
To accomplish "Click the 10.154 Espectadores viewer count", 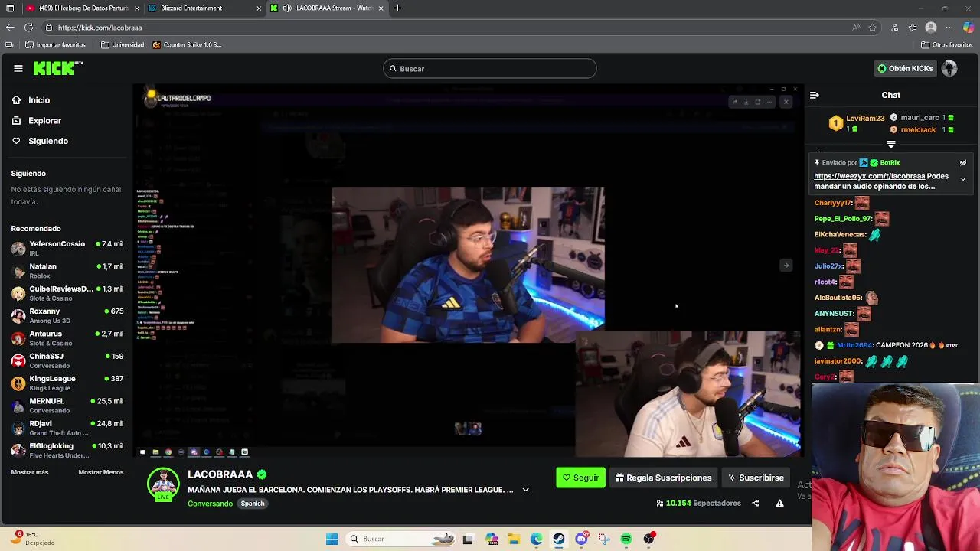I will 698,503.
